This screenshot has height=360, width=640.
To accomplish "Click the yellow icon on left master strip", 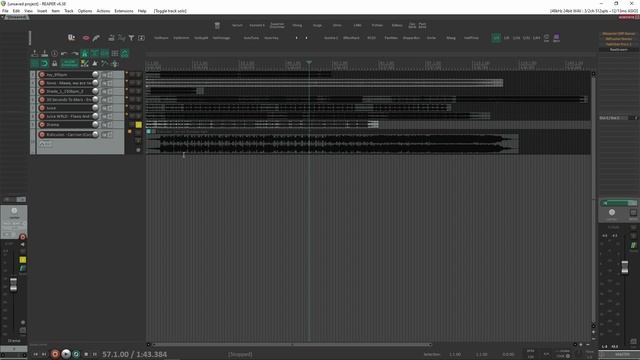I will tap(22, 260).
